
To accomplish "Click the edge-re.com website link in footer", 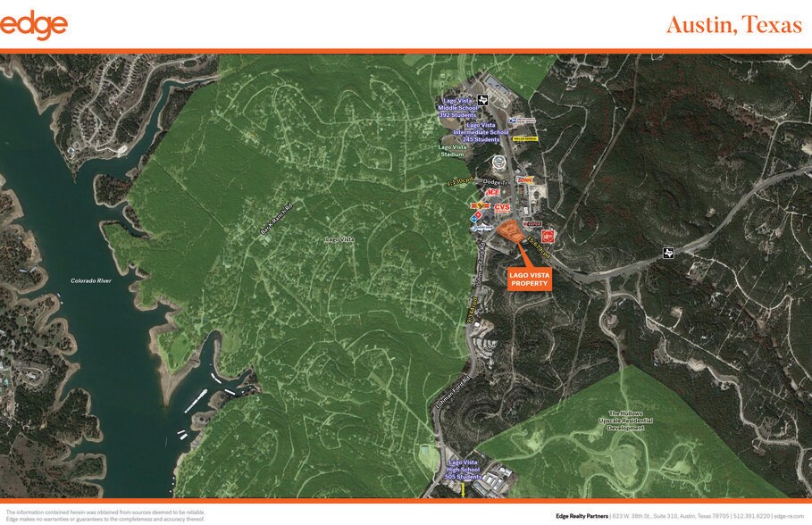I will pyautogui.click(x=789, y=515).
